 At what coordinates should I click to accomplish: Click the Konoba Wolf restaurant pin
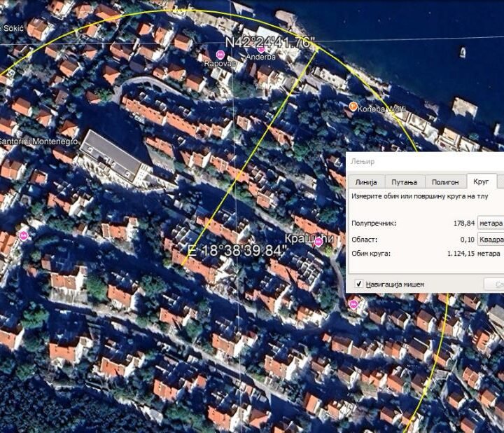pos(353,106)
